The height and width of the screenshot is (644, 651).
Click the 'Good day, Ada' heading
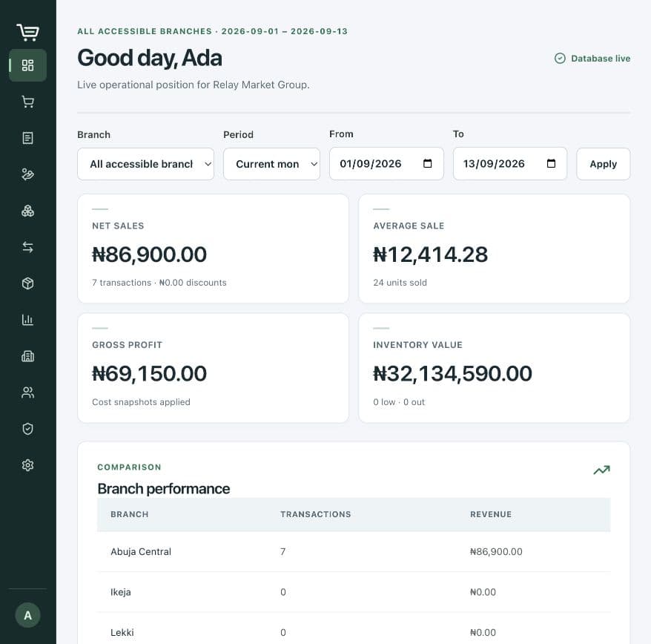pos(150,58)
